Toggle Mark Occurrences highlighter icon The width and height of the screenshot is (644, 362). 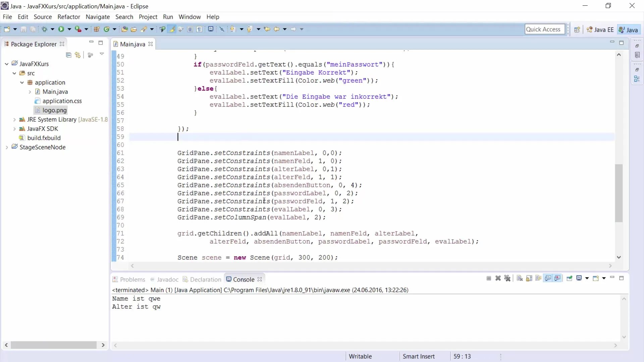(172, 29)
